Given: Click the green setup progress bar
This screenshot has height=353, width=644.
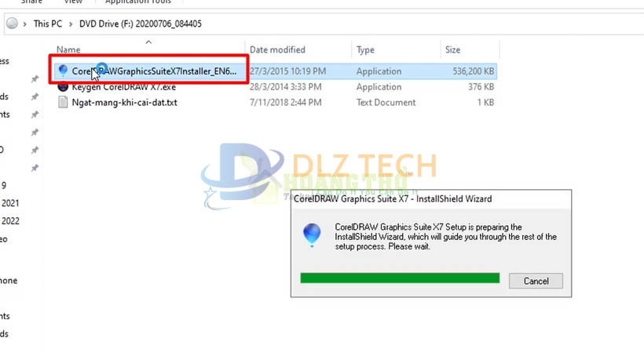Looking at the screenshot, I should pos(400,278).
